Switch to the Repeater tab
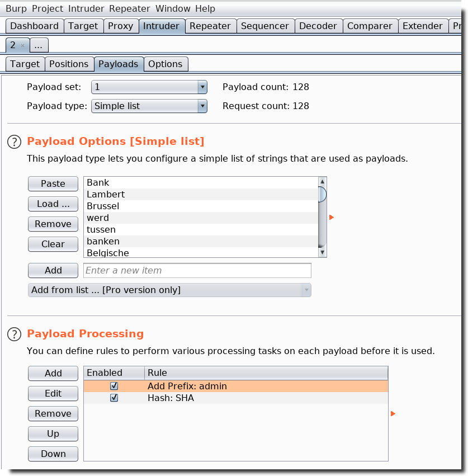468x476 pixels. [x=210, y=26]
